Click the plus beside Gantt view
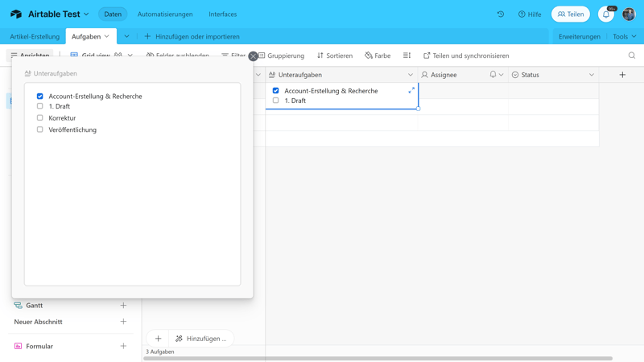This screenshot has width=644, height=362. (x=123, y=306)
